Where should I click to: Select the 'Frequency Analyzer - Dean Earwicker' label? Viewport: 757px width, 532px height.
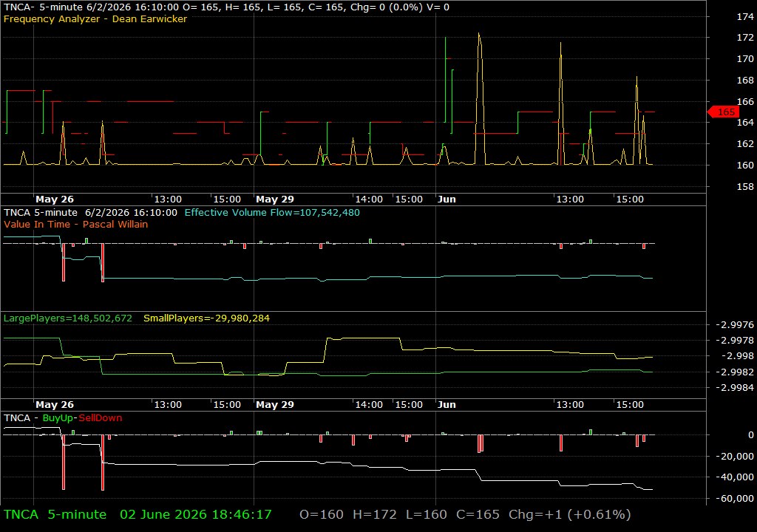click(95, 19)
